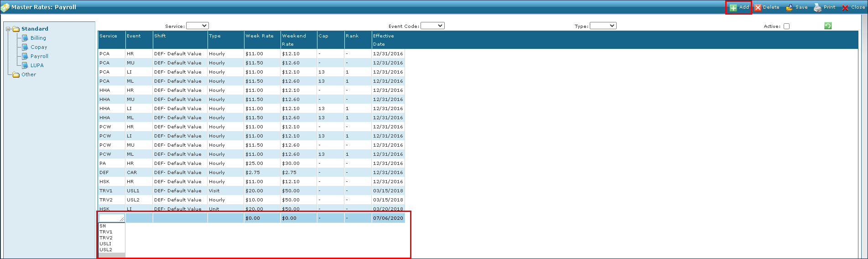The image size is (868, 259).
Task: Choose USL2 from the service list
Action: tap(106, 250)
